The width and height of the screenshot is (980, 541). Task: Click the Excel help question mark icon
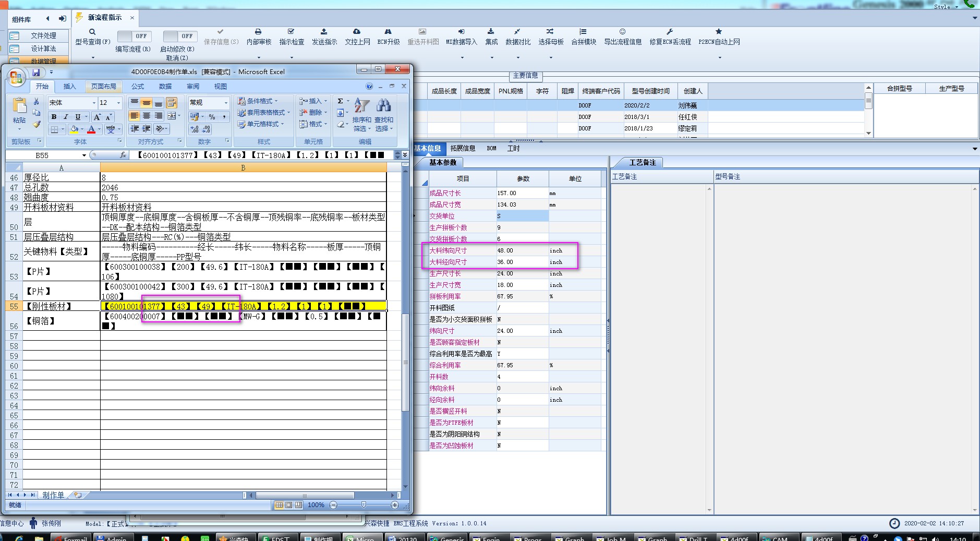pos(369,86)
